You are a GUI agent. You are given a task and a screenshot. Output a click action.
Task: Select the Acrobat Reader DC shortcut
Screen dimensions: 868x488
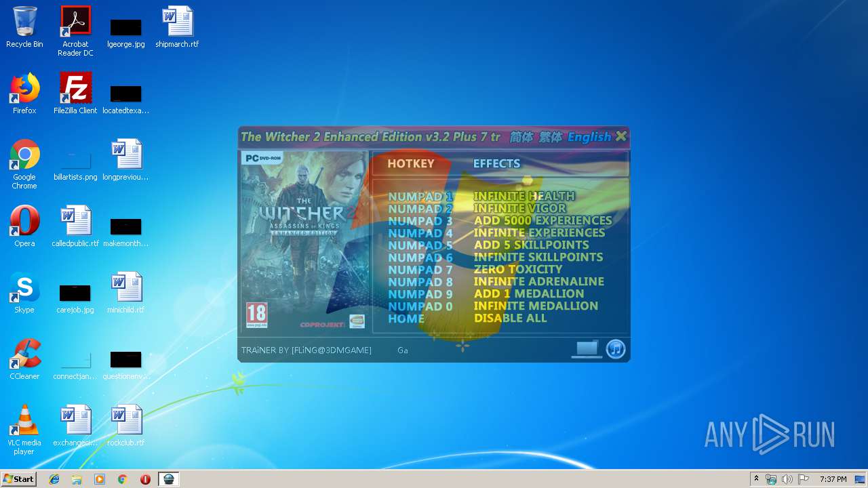tap(75, 31)
